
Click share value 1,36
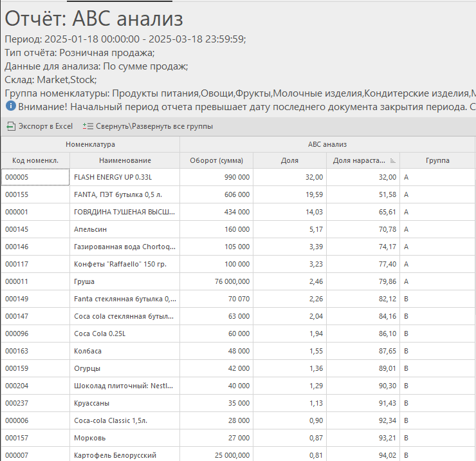(289, 368)
